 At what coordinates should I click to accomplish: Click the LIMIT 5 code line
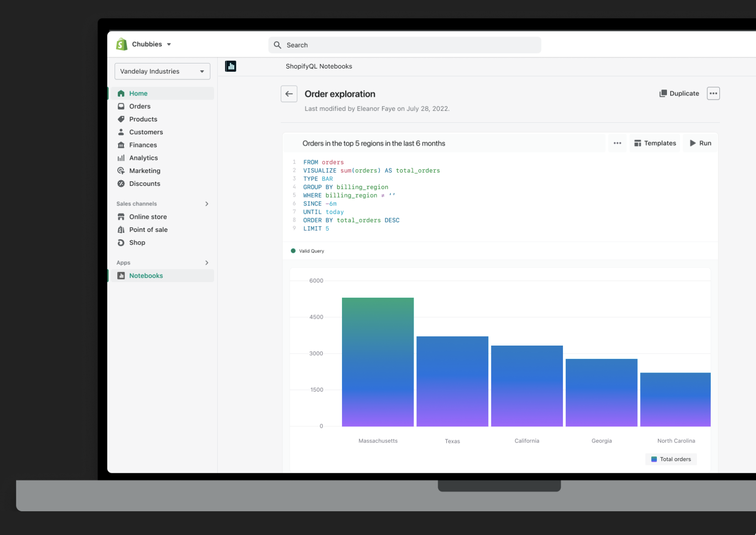(x=316, y=229)
